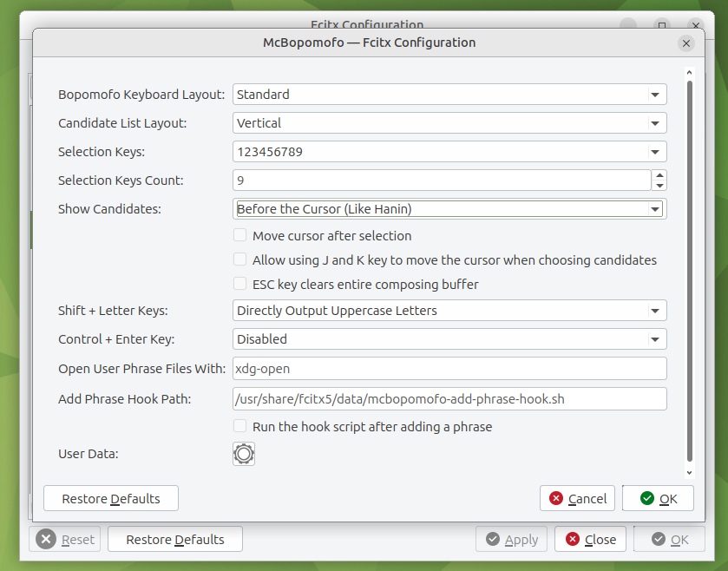Close the McBopomofo configuration dialog
Screen dimensions: 728x571
(686, 43)
